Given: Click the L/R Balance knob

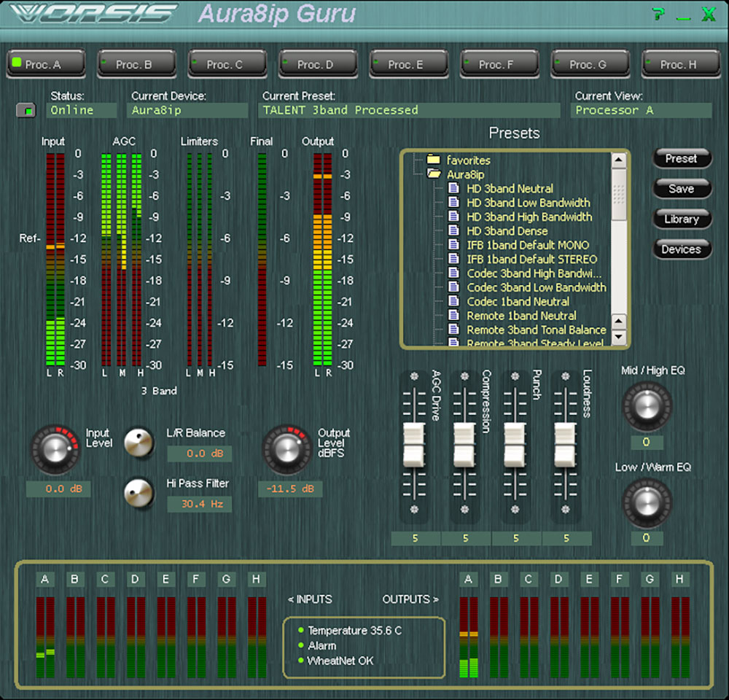Looking at the screenshot, I should [139, 442].
